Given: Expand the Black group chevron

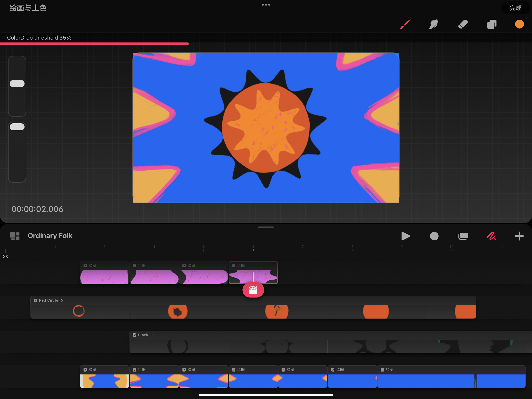Looking at the screenshot, I should (x=152, y=335).
